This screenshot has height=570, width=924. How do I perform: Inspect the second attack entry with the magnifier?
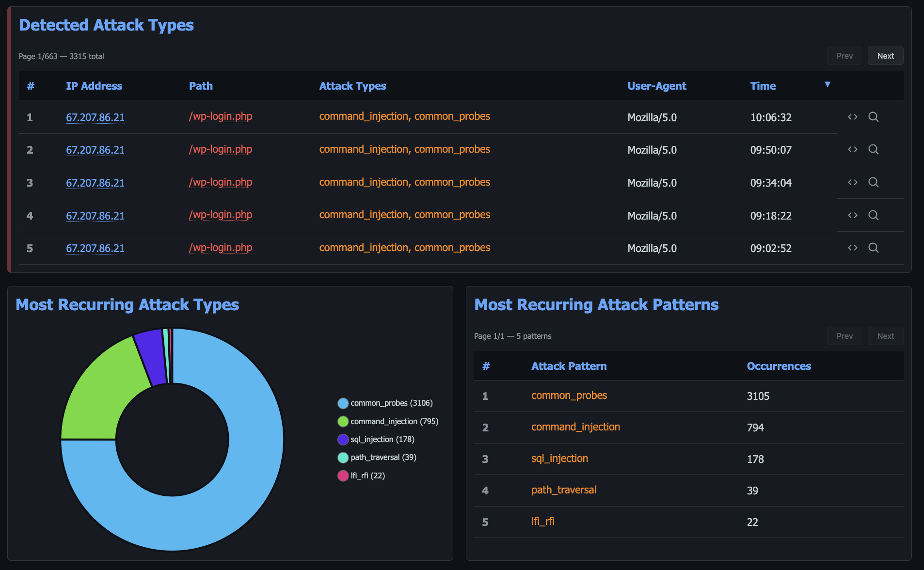click(874, 149)
